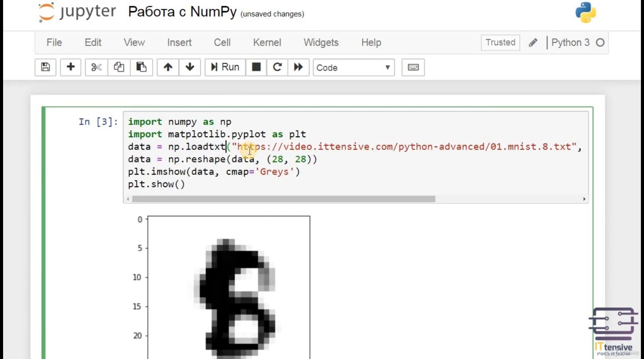Viewport: 644px width, 359px height.
Task: Place cursor on import numpy line
Action: coord(180,122)
